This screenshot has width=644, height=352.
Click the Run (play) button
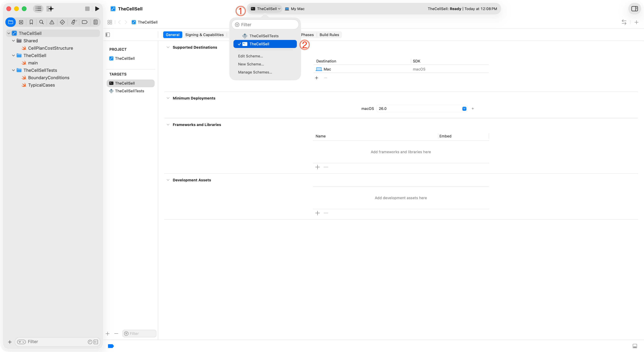[97, 9]
